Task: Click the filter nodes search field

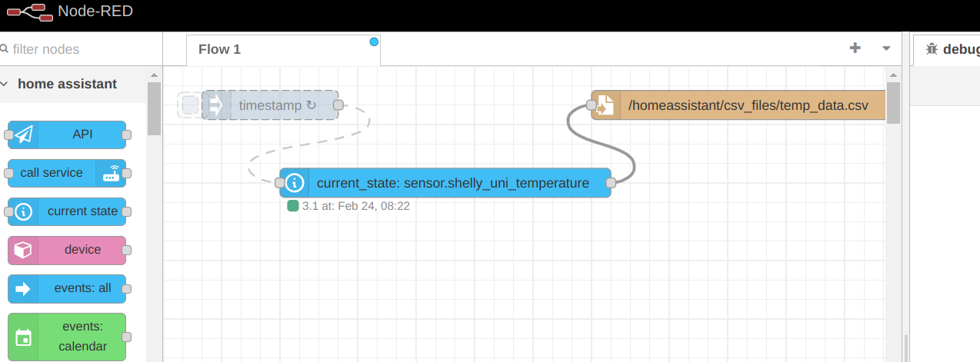Action: click(77, 49)
